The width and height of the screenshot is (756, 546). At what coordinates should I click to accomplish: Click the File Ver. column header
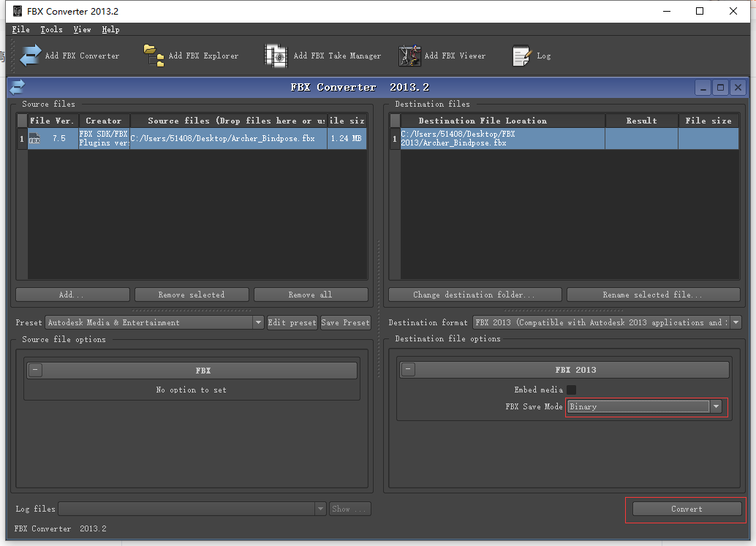pos(53,121)
